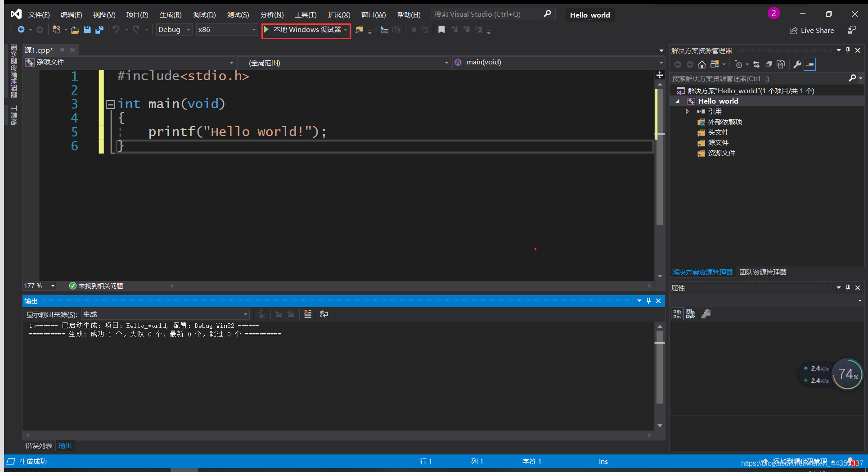Image resolution: width=868 pixels, height=472 pixels.
Task: Open the solution configuration dropdown showing Debug
Action: [174, 29]
